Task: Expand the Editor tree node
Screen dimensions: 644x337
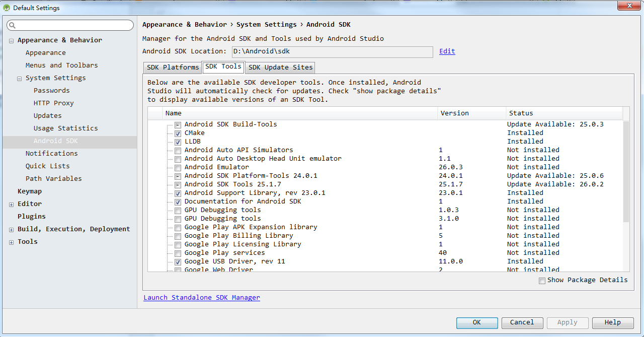Action: coord(11,205)
